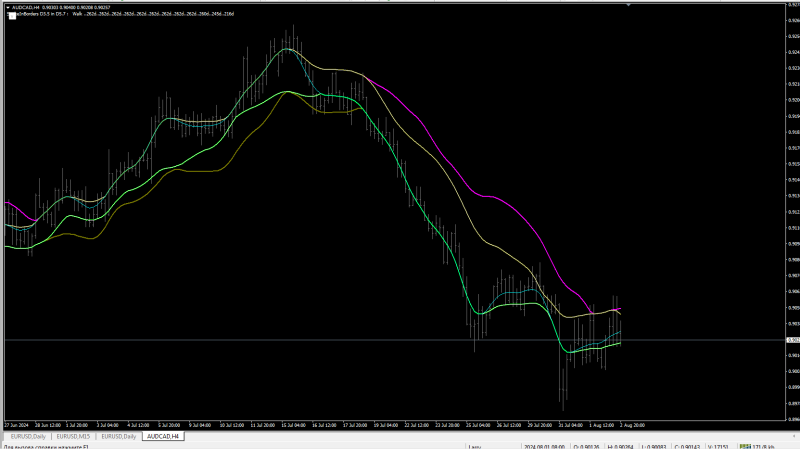Image resolution: width=800 pixels, height=449 pixels.
Task: Click the current price tag on price scale
Action: (x=793, y=340)
